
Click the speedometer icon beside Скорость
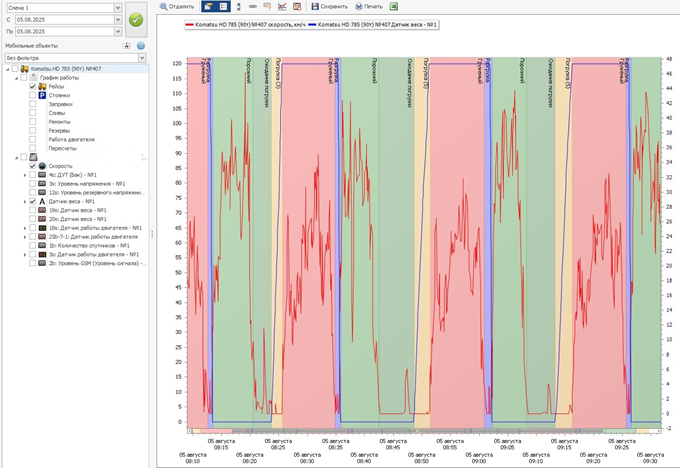43,166
